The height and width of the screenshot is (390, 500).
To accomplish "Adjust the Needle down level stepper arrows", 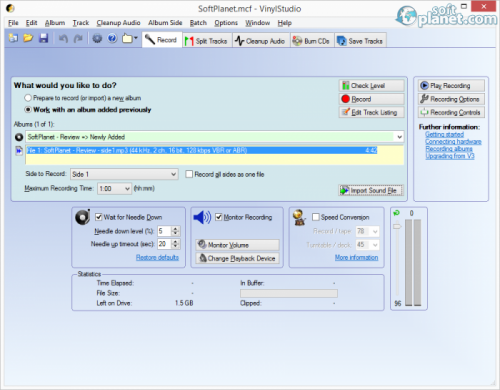I will coord(175,231).
